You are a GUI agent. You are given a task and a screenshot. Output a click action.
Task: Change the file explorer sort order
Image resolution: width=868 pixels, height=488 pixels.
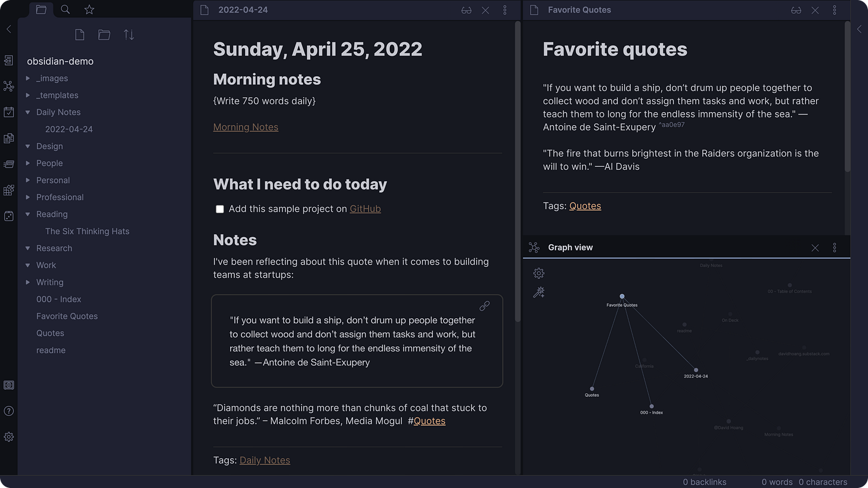[128, 35]
